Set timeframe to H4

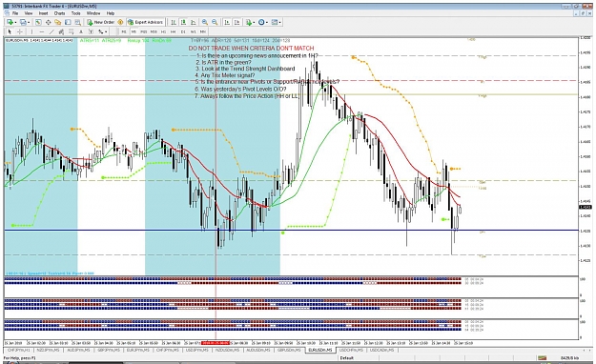pos(173,31)
